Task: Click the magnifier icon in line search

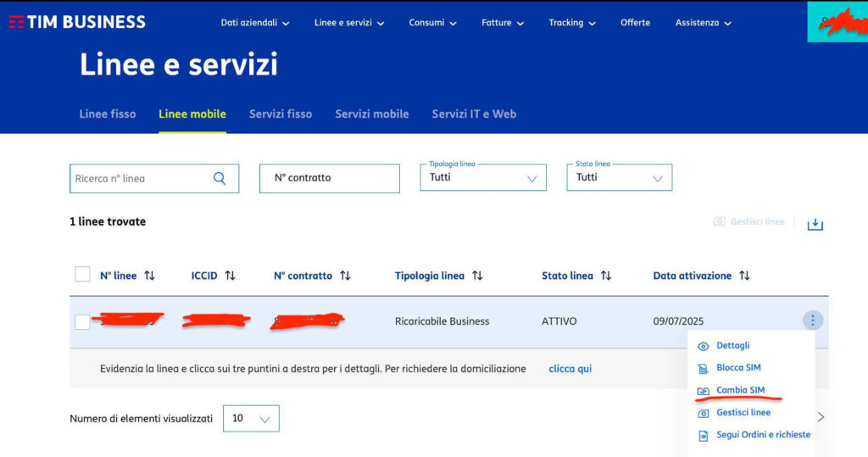Action: tap(220, 178)
